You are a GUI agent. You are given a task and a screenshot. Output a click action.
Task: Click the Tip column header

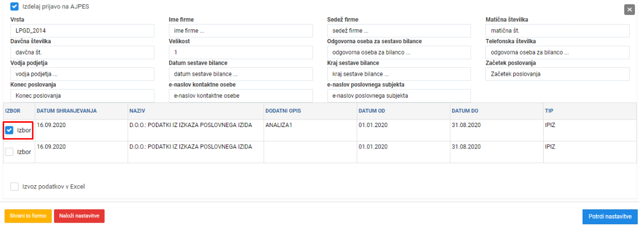point(548,110)
